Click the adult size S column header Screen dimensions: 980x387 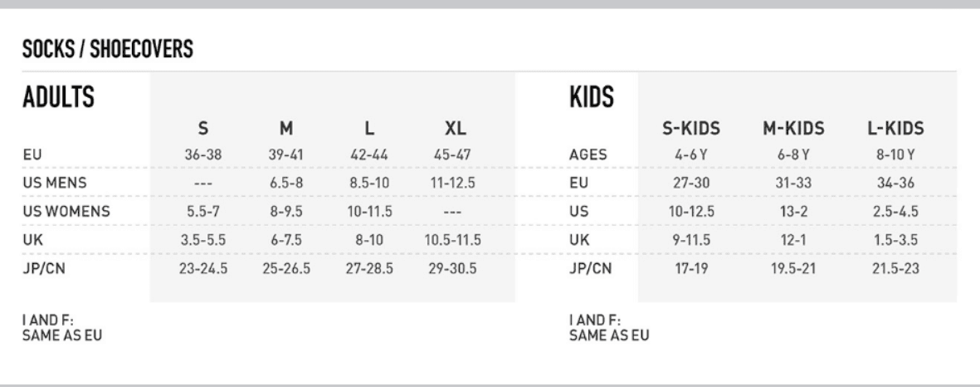pos(203,129)
